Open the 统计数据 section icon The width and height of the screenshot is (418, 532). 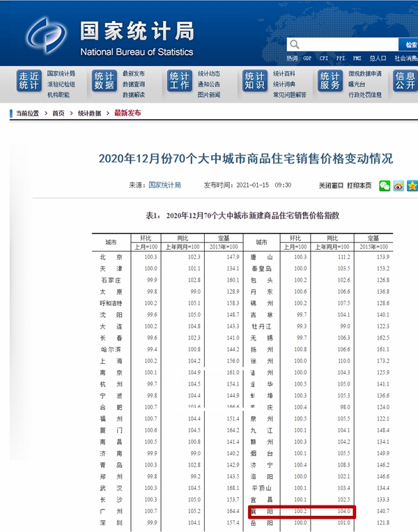tap(104, 81)
